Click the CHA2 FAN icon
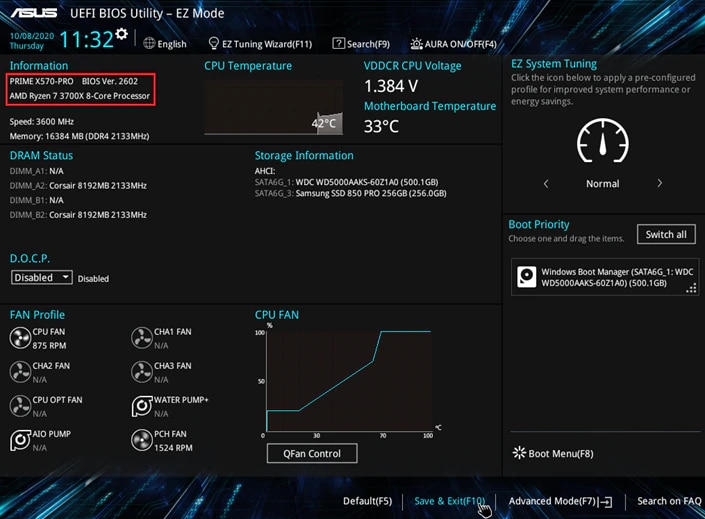 tap(20, 372)
